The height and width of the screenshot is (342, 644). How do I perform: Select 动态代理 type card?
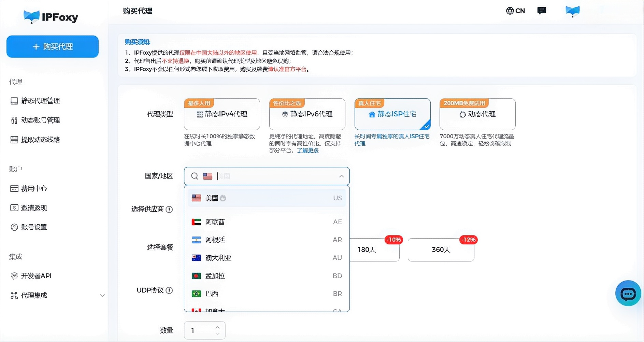pos(477,114)
